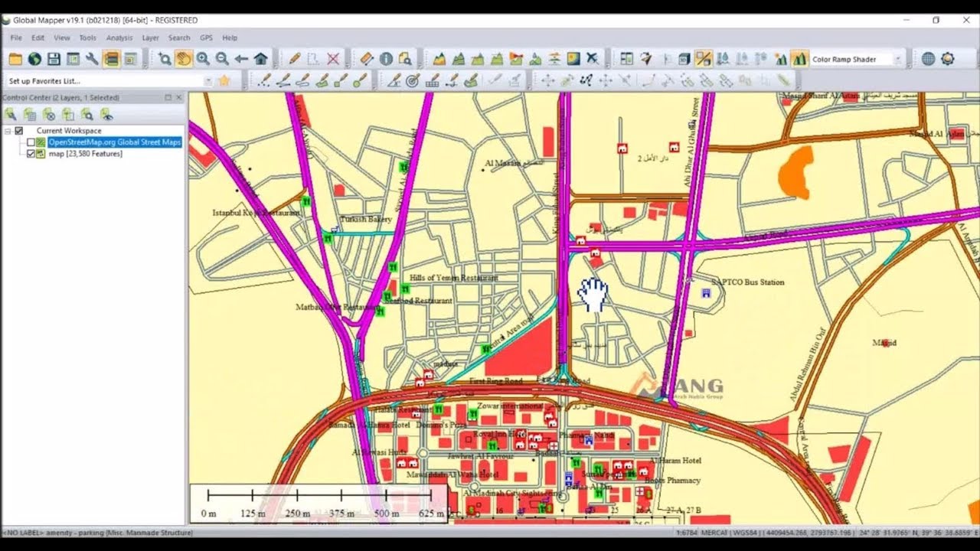Collapse the Current Workspace tree node

[8, 131]
